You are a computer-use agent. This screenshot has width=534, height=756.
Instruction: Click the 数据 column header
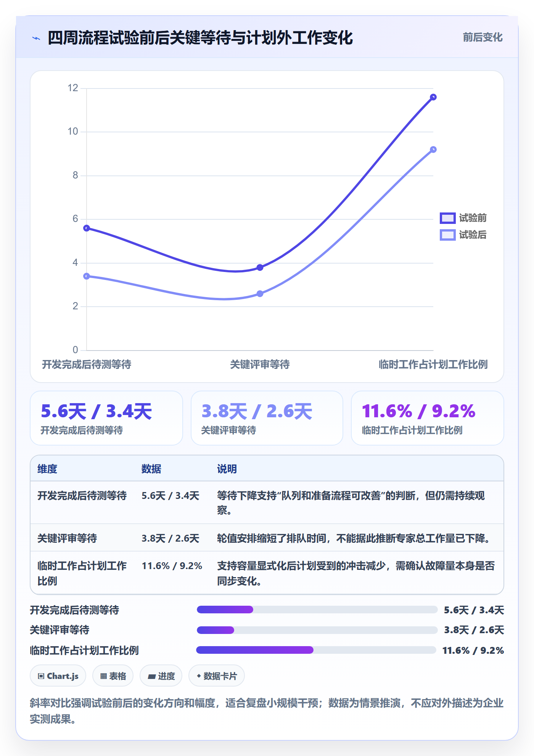pyautogui.click(x=151, y=469)
